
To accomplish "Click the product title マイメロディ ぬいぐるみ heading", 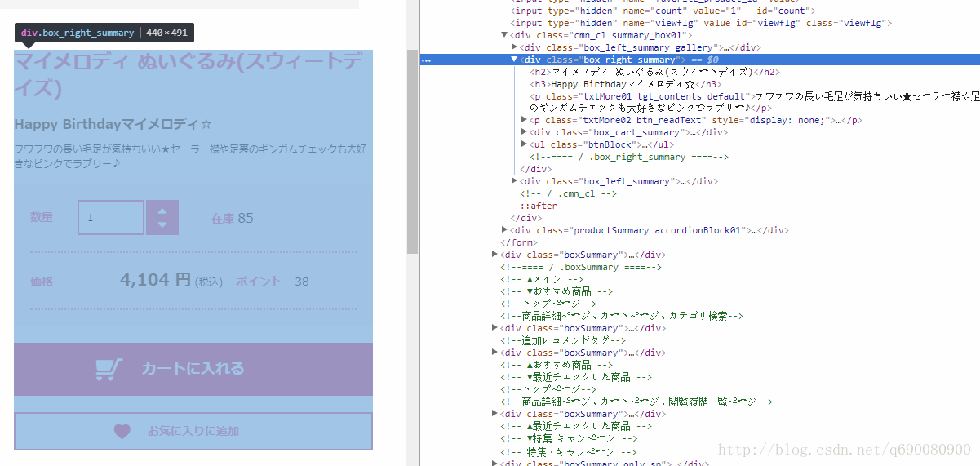I will [188, 74].
